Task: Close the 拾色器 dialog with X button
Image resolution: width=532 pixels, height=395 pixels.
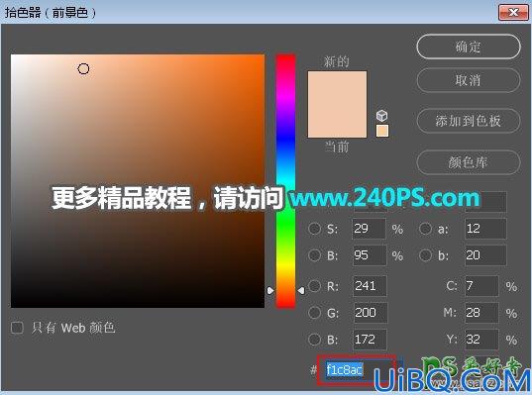Action: tap(513, 13)
